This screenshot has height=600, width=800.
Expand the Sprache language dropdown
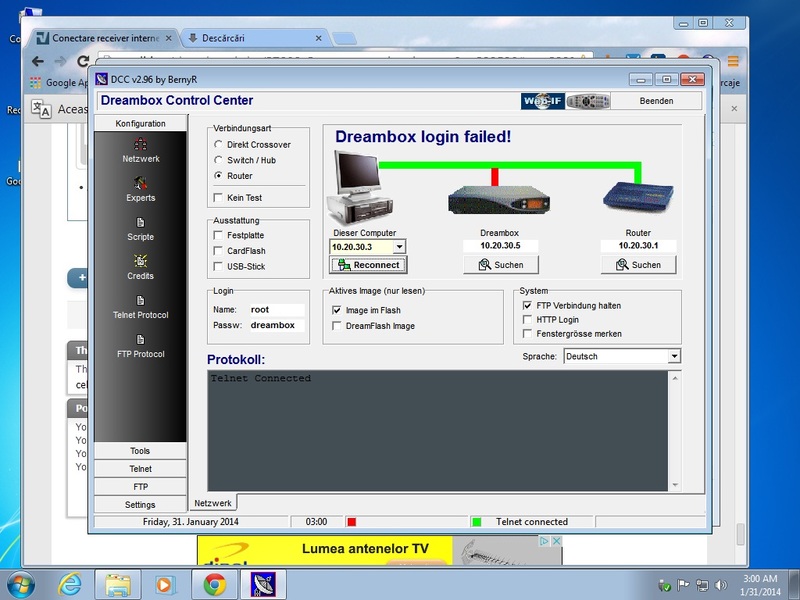click(x=674, y=356)
